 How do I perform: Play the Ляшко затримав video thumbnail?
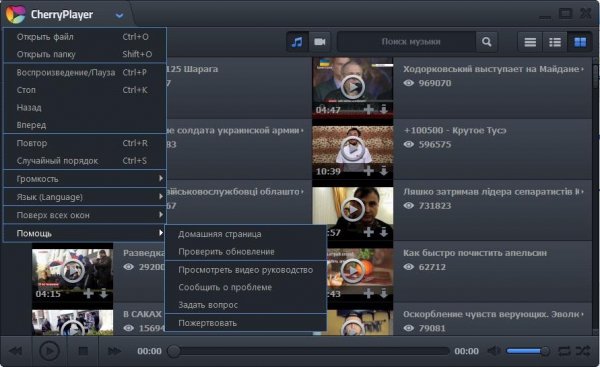pos(352,210)
